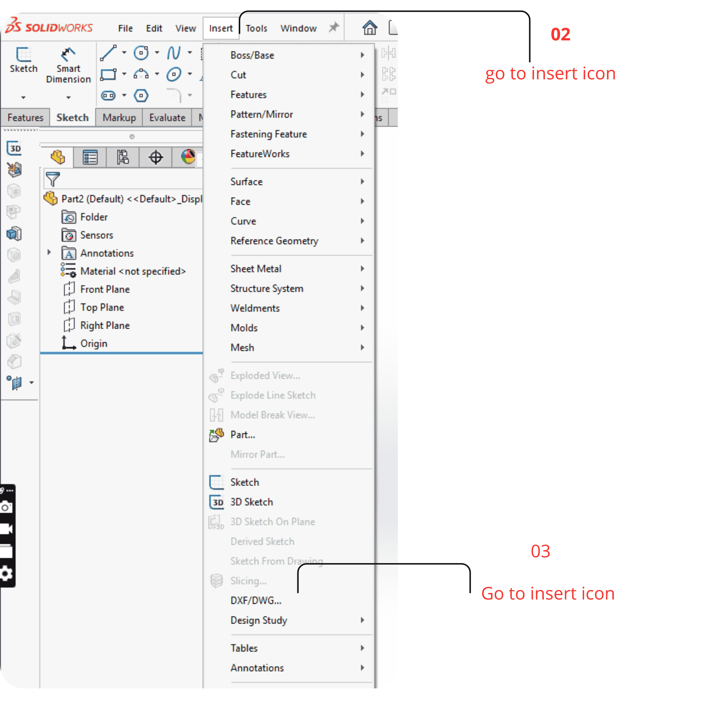Open the Line tool dropdown arrow
Viewport: 728px width, 728px height.
(x=124, y=53)
